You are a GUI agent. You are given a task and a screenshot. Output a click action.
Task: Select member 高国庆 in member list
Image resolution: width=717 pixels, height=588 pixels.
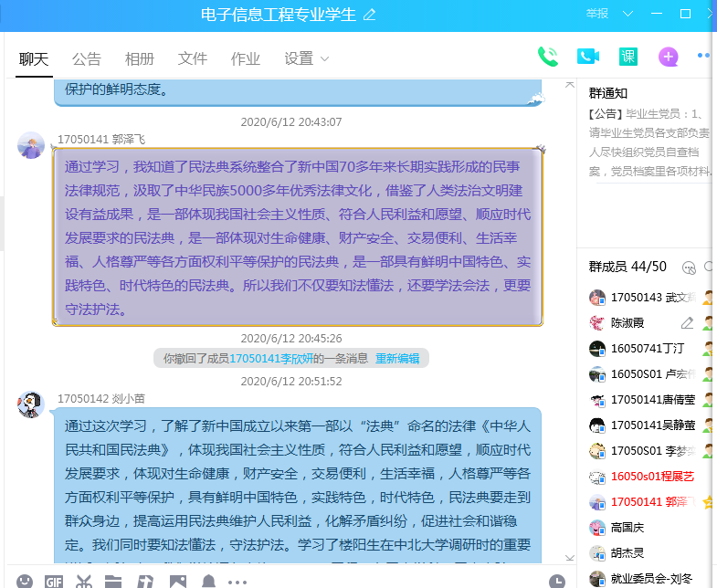point(628,527)
